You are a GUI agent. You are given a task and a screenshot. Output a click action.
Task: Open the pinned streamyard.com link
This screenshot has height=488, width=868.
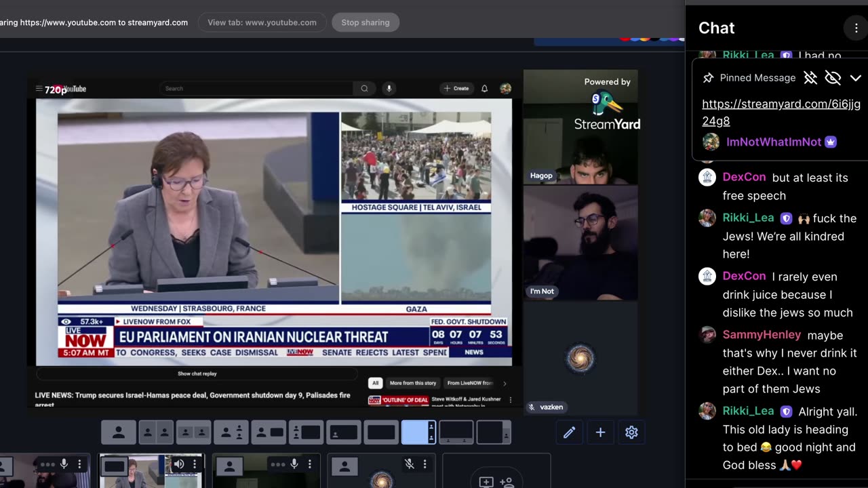coord(781,113)
